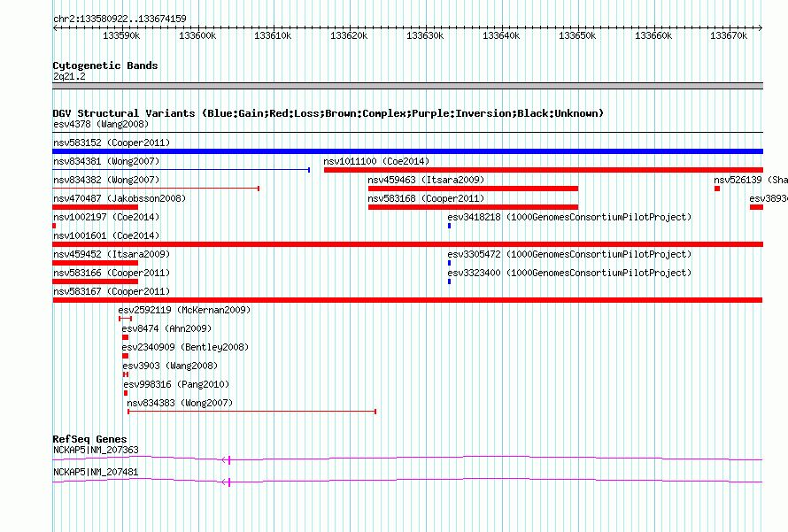
Task: Click the left ruler arrow
Action: (55, 27)
